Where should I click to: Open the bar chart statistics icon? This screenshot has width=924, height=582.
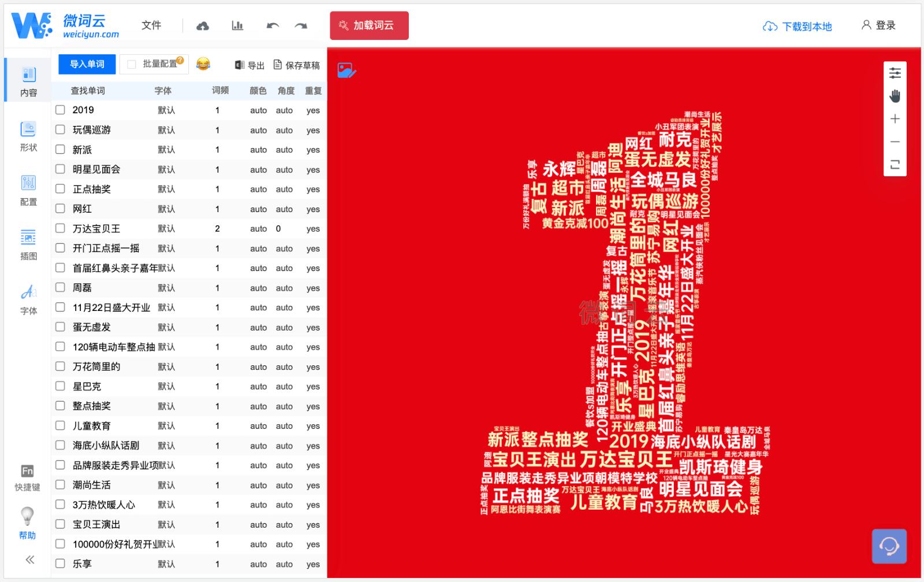pos(237,26)
